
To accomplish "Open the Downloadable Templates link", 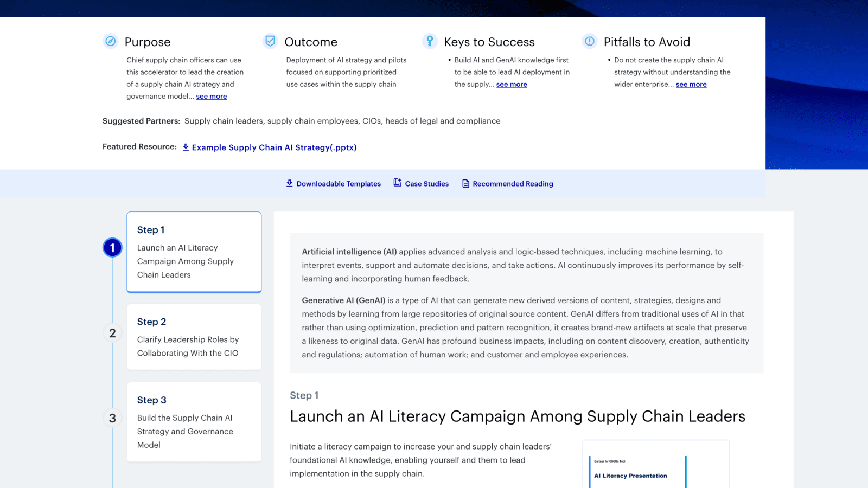I will point(339,183).
